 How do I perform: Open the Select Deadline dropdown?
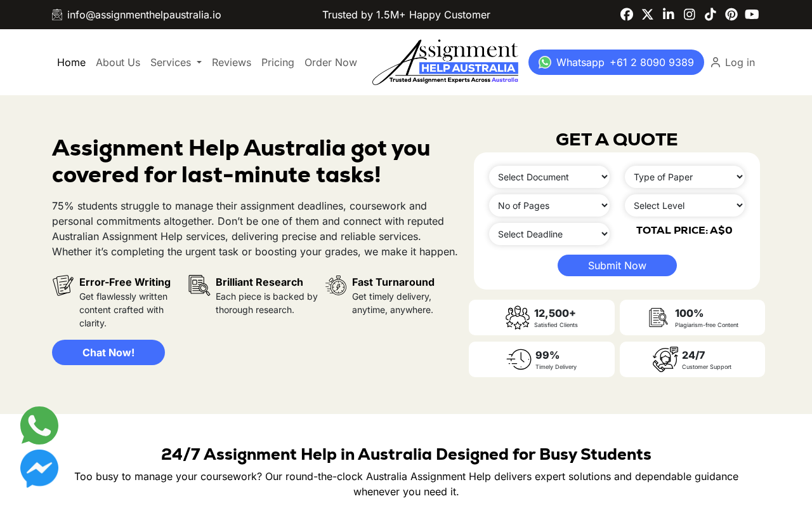pos(549,234)
